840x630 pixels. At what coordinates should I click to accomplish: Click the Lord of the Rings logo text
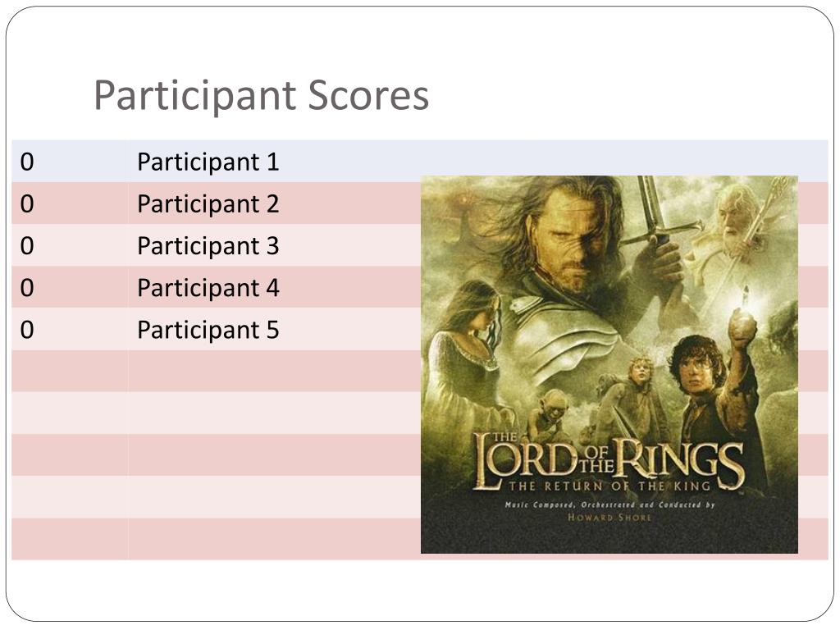tap(609, 462)
